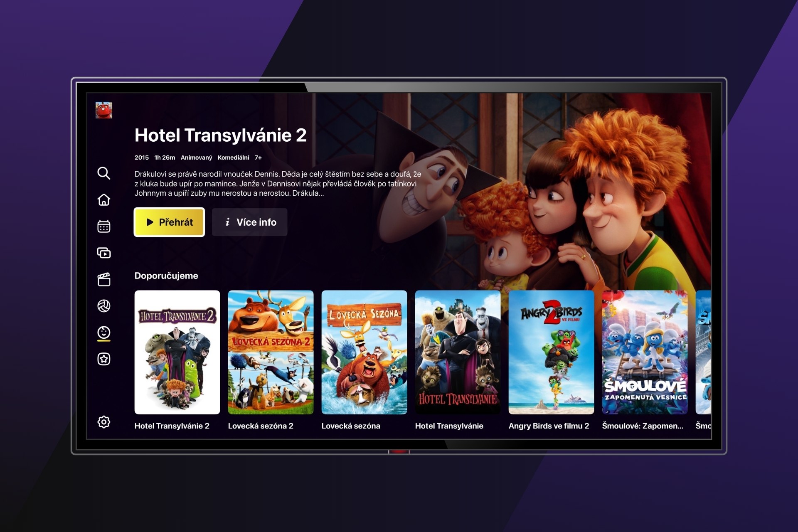Click the Více info button
798x532 pixels.
tap(249, 222)
